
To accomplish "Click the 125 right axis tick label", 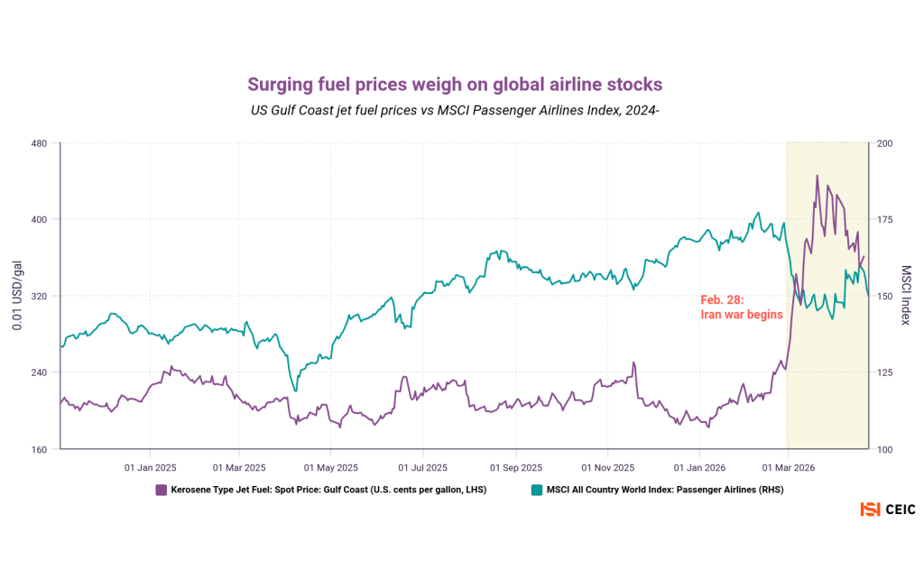I will (x=884, y=372).
